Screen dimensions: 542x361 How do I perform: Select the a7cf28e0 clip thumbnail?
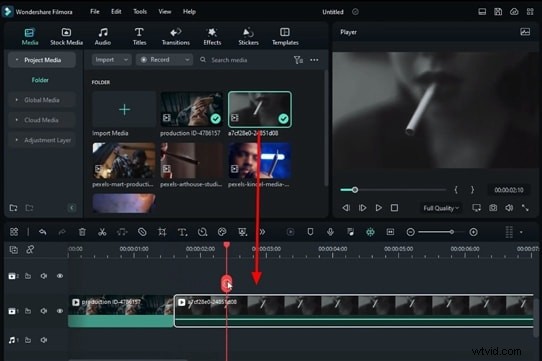pyautogui.click(x=260, y=109)
